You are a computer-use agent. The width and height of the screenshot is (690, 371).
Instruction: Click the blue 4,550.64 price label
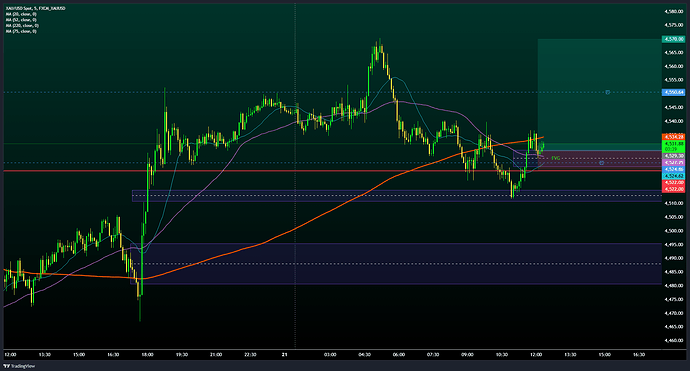tap(673, 92)
